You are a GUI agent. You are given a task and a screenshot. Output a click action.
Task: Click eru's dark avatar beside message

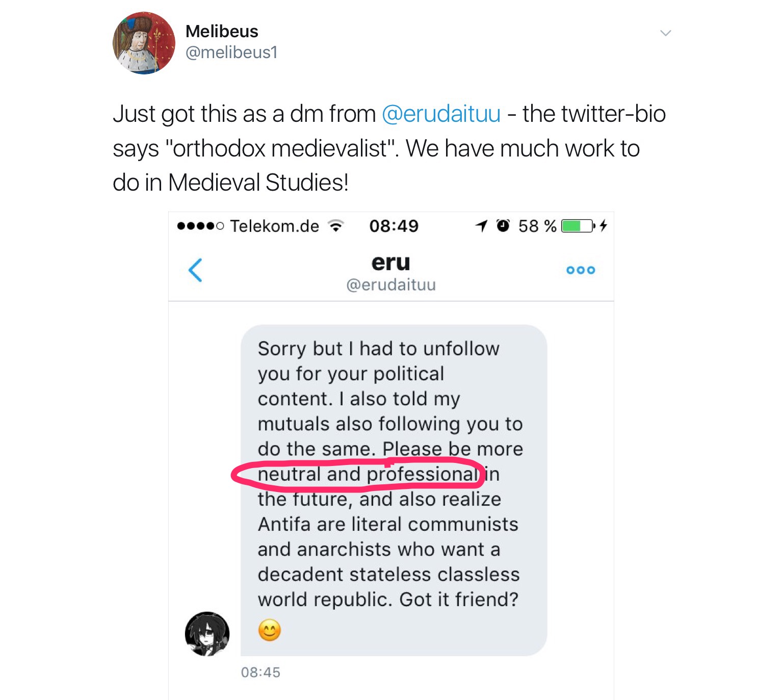pos(207,634)
